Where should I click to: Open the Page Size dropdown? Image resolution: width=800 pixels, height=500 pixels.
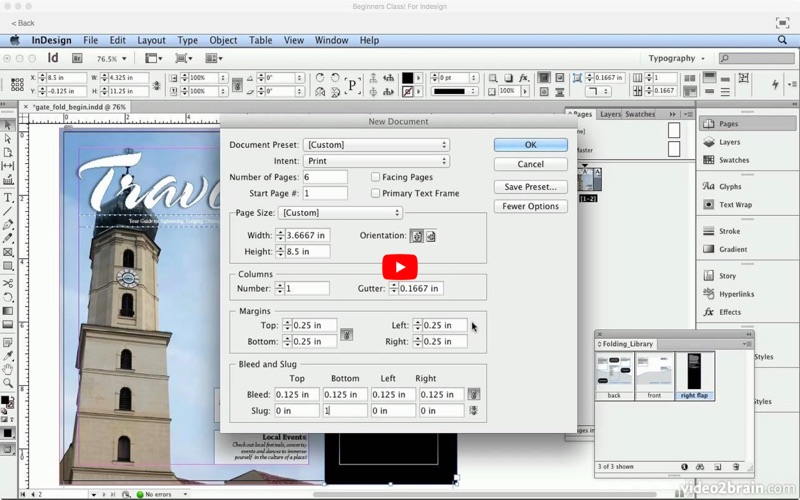340,213
